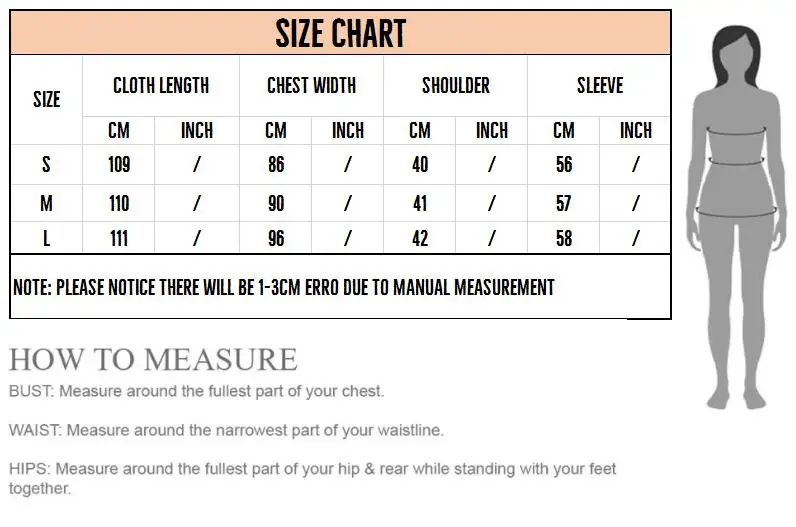
Task: Click the 42 shoulder value for L
Action: click(420, 238)
